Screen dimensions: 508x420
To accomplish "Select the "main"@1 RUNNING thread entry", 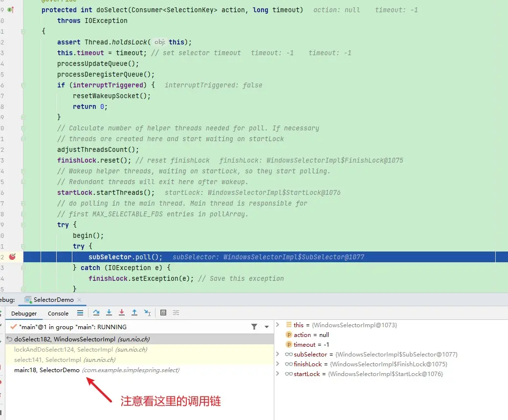I will point(72,327).
